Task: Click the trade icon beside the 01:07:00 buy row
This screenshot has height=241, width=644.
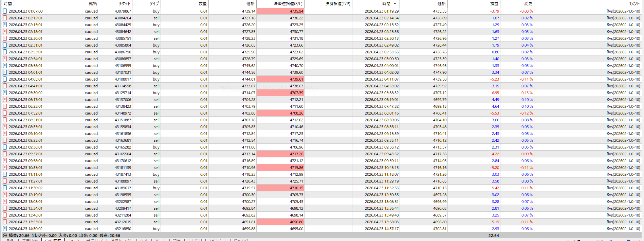Action: click(x=5, y=11)
